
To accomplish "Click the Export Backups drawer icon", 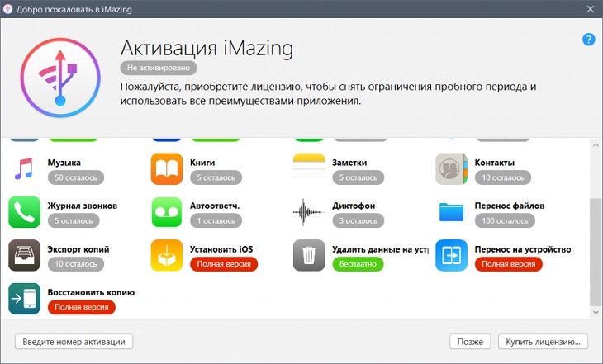I will (24, 255).
